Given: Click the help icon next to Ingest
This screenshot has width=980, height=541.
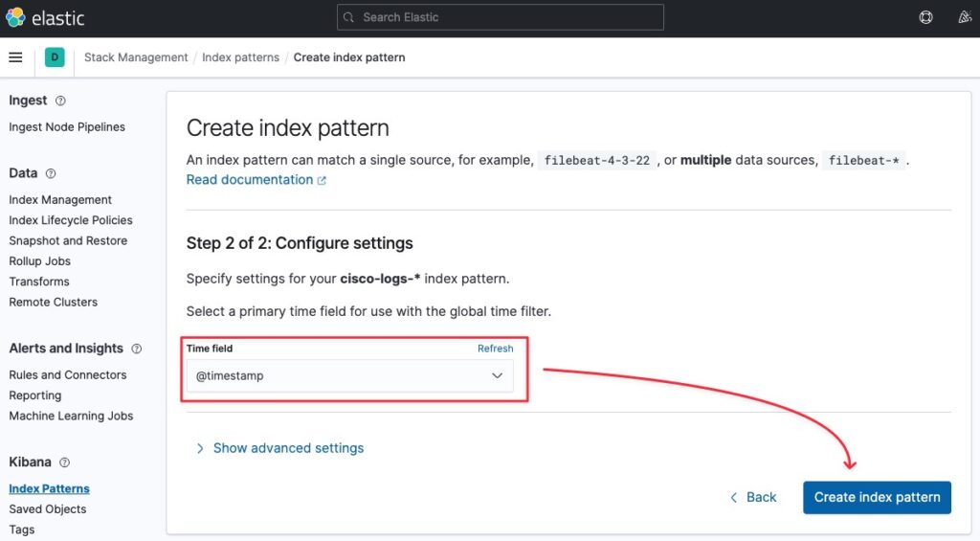Looking at the screenshot, I should 60,101.
